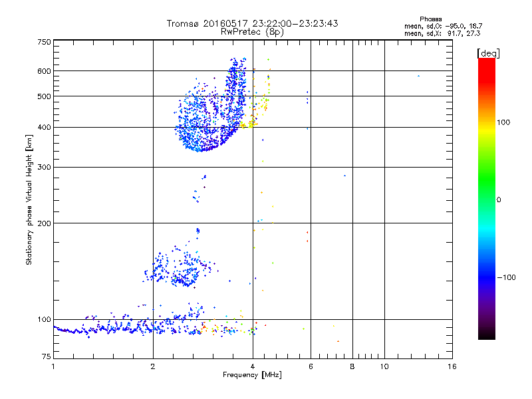Screen dimensions: 532x399
Task: Click the plot title "Tromsø 20160517 23:22:00-23:23:43"
Action: pos(252,23)
